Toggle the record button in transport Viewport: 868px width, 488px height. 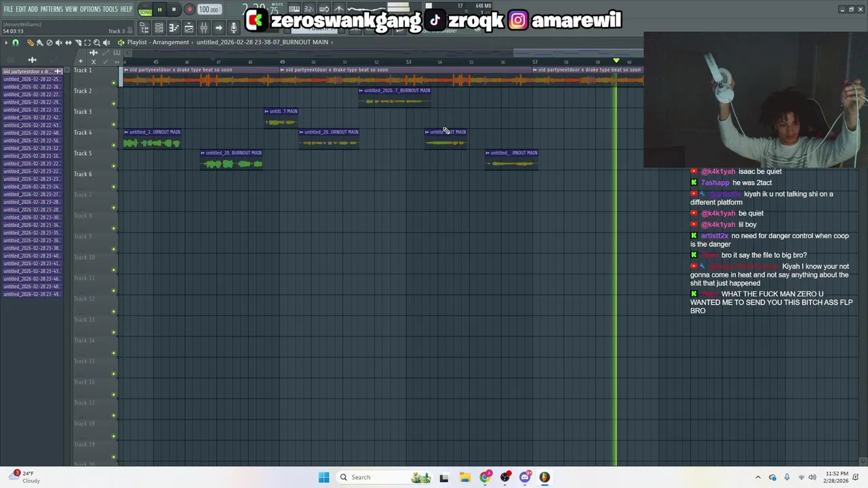[189, 9]
